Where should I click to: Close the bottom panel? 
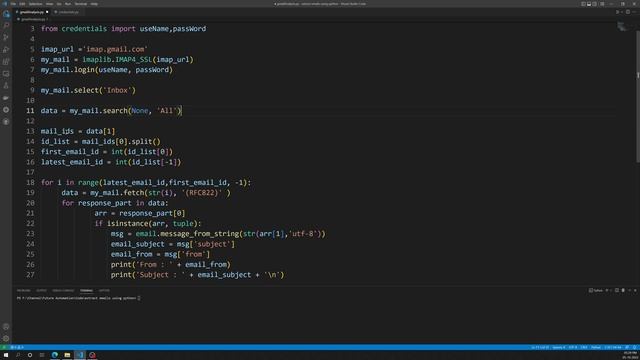635,290
